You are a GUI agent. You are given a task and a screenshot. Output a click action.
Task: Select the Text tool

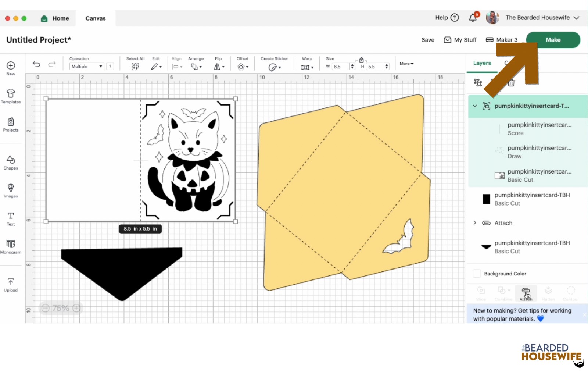point(11,218)
